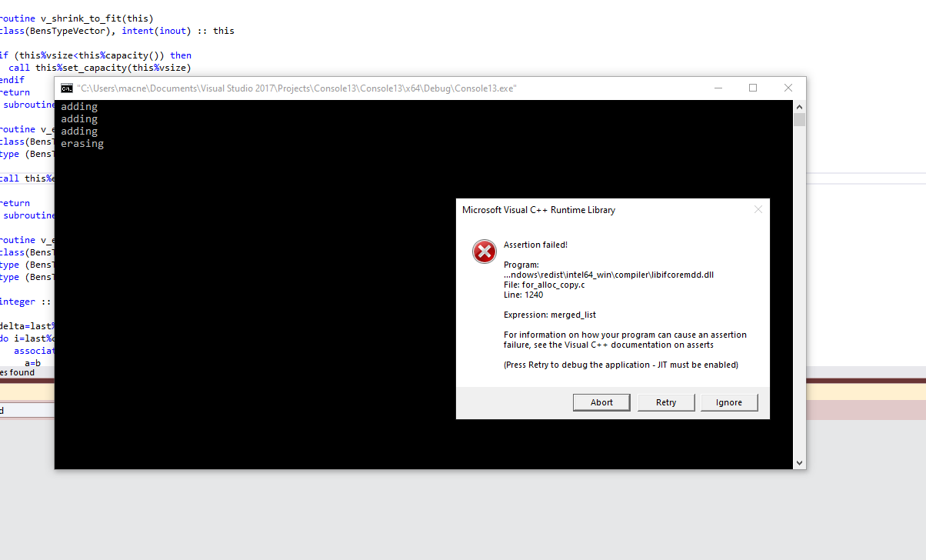Open the console window system menu icon
Image resolution: width=926 pixels, height=560 pixels.
tap(67, 88)
